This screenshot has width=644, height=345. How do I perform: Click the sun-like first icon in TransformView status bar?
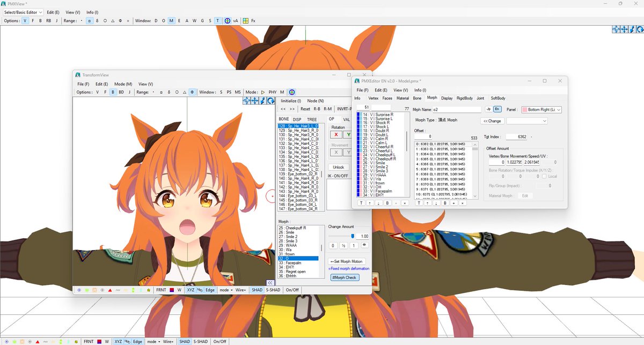pos(79,290)
